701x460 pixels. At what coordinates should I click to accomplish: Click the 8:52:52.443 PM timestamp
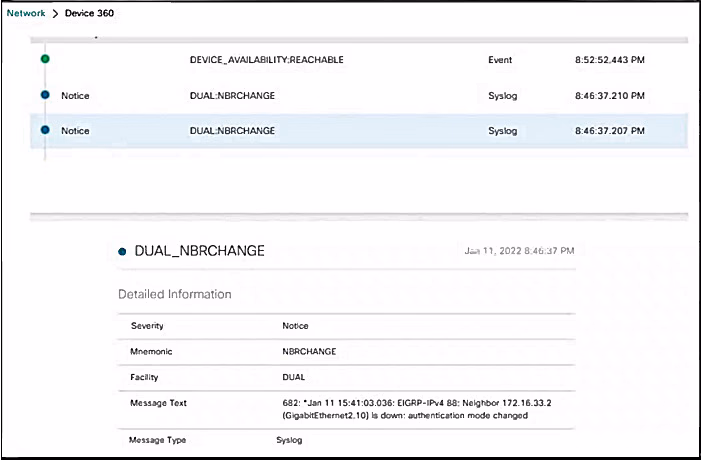pos(609,60)
